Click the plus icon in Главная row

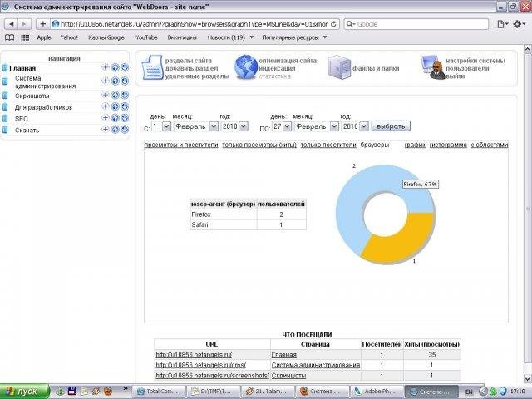click(106, 67)
